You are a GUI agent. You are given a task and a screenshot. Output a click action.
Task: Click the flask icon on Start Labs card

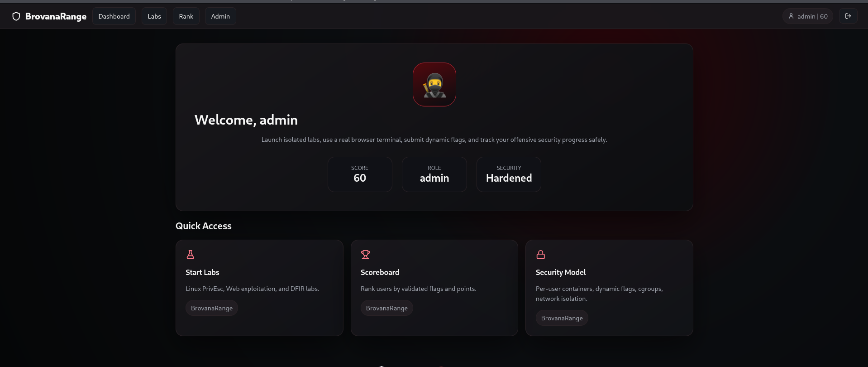pyautogui.click(x=191, y=255)
